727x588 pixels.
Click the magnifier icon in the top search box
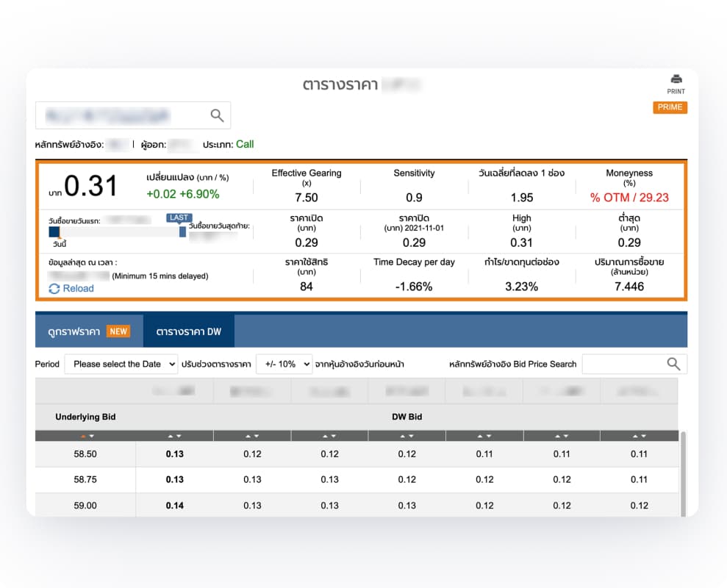click(217, 115)
